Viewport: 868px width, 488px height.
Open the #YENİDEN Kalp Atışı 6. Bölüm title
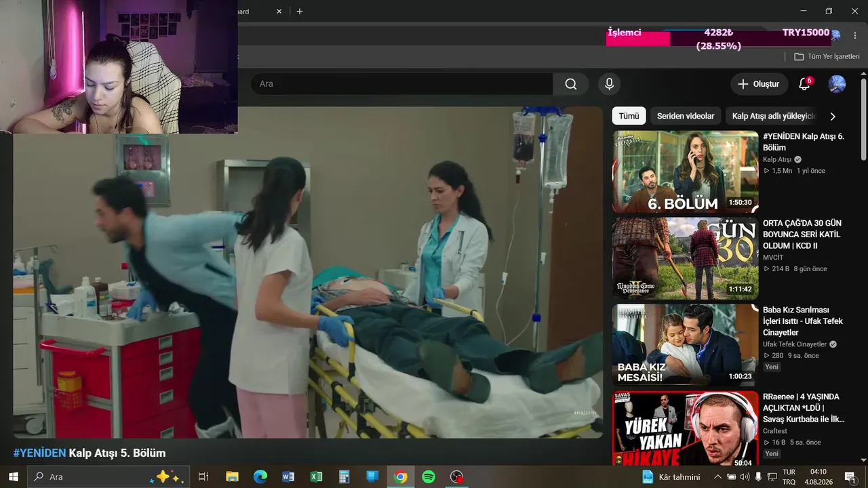(804, 142)
